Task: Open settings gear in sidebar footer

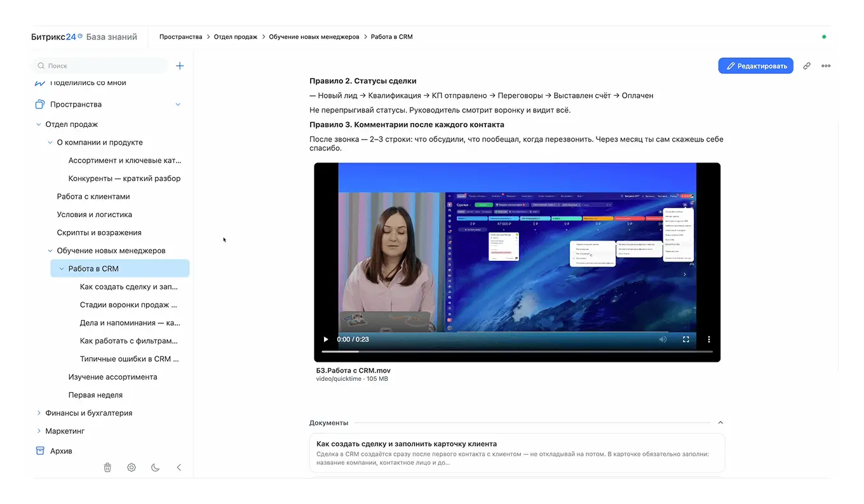Action: click(x=132, y=467)
